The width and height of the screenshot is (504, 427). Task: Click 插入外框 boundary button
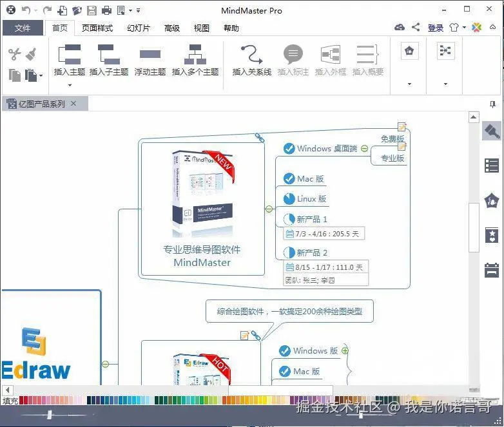331,60
